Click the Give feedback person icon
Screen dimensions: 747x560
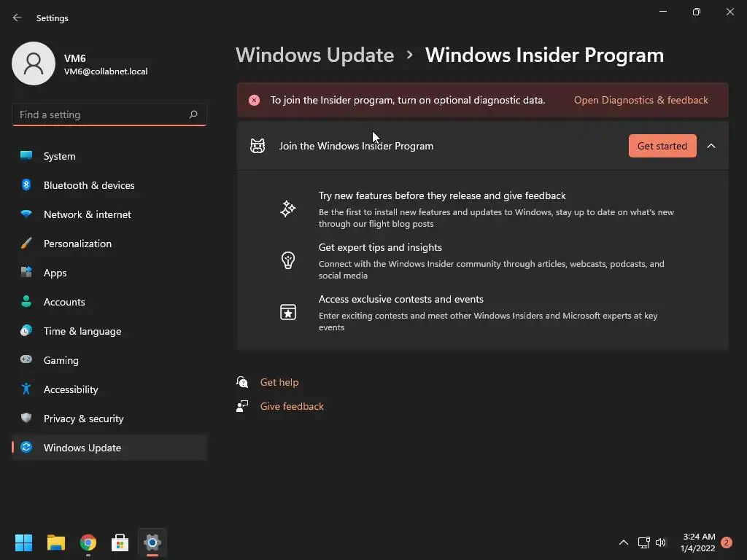(x=242, y=406)
